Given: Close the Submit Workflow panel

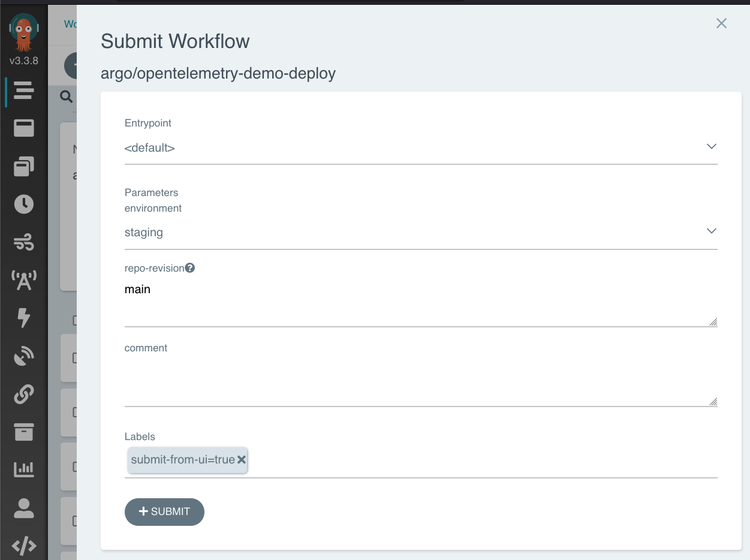Looking at the screenshot, I should [722, 23].
